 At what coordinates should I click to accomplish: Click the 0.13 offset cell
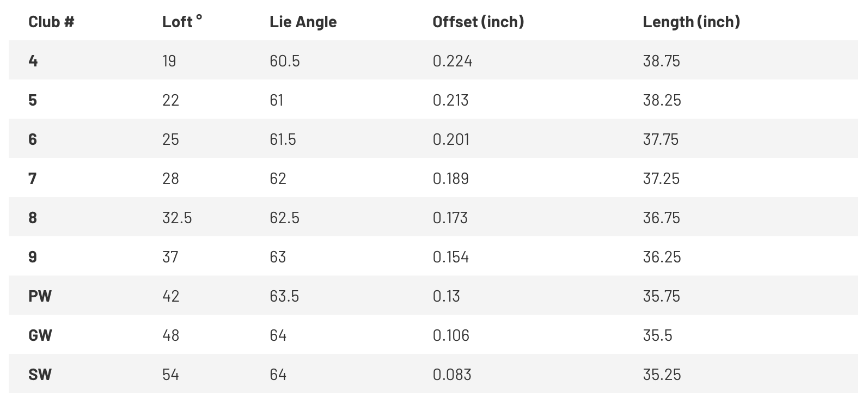tap(446, 296)
